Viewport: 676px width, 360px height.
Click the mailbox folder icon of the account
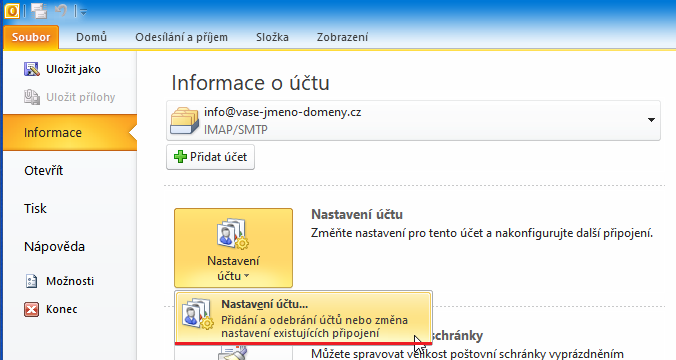(184, 121)
